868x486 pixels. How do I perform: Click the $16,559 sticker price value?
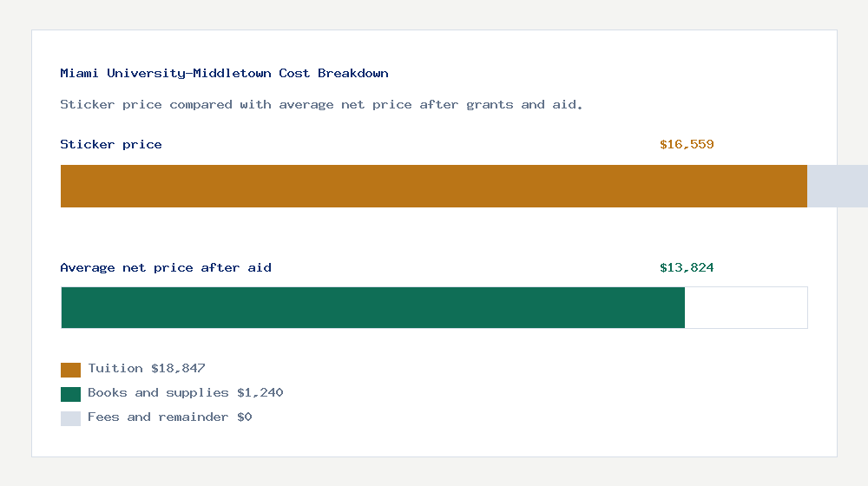[x=687, y=145]
